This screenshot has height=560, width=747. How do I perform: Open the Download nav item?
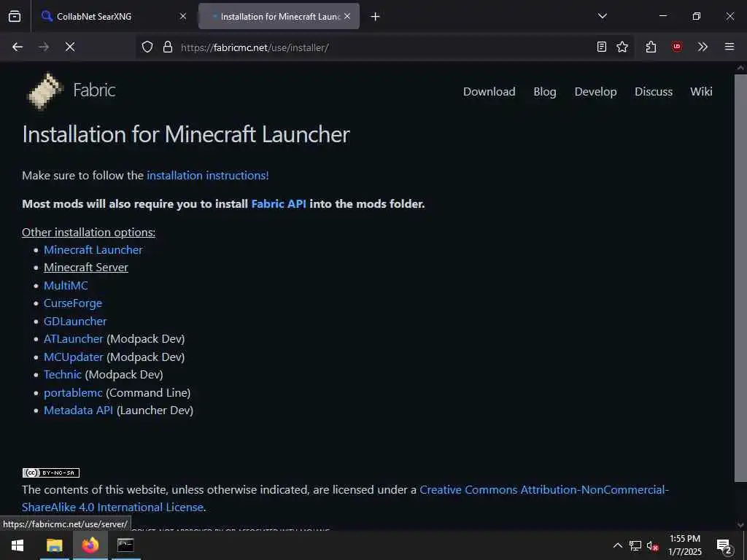[489, 91]
